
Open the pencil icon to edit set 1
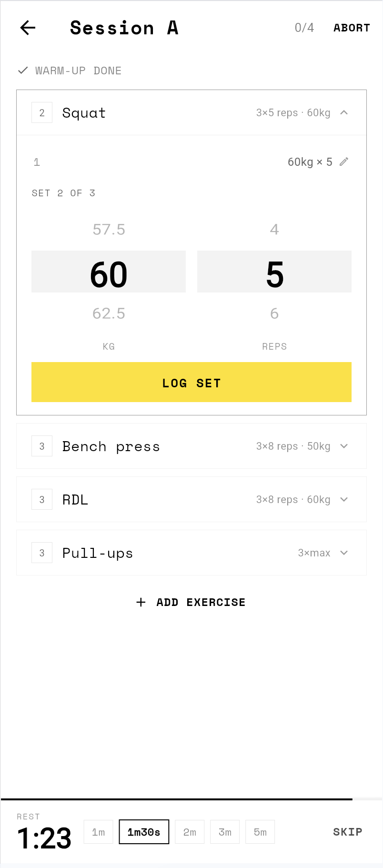click(344, 162)
